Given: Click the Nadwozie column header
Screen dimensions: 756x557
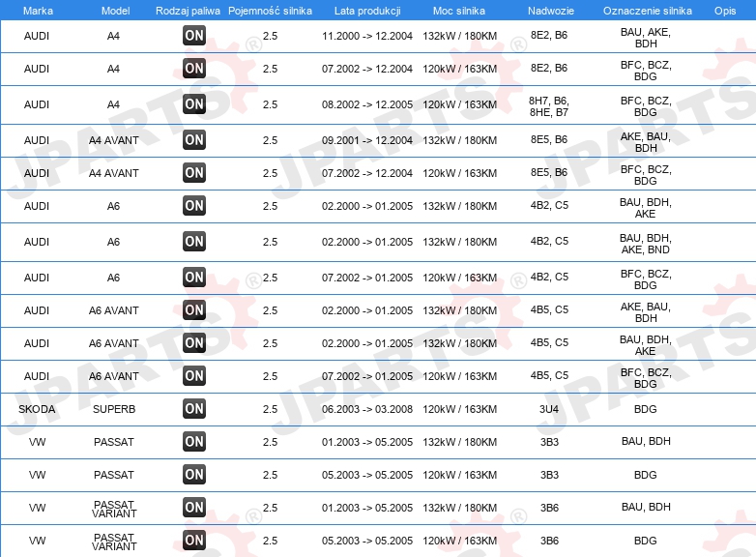Looking at the screenshot, I should (x=551, y=11).
